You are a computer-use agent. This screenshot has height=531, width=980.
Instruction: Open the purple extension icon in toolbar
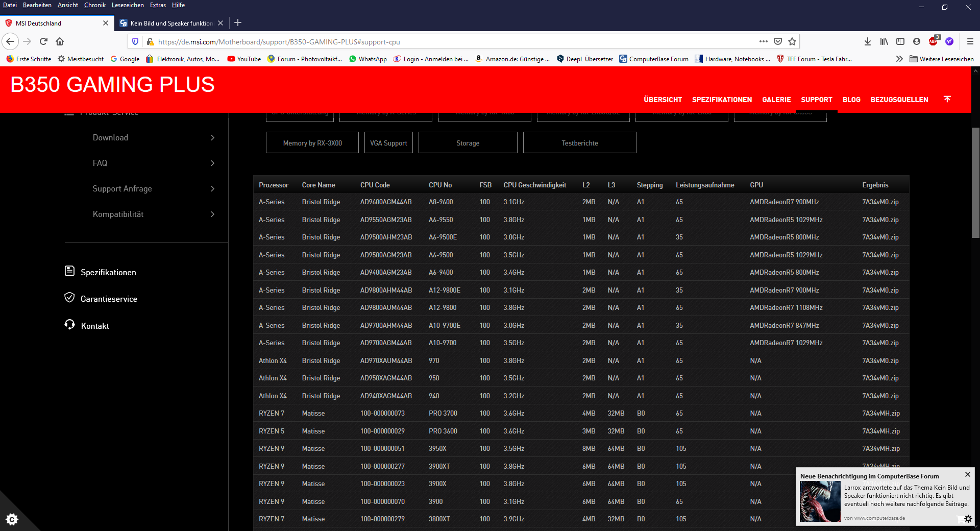click(949, 41)
